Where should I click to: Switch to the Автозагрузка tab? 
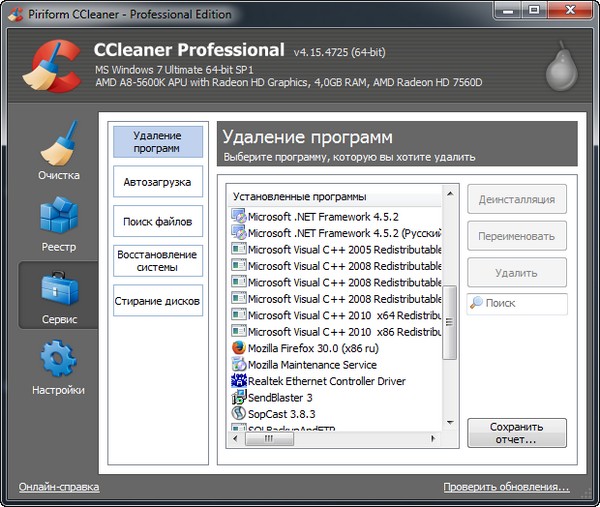click(x=158, y=182)
